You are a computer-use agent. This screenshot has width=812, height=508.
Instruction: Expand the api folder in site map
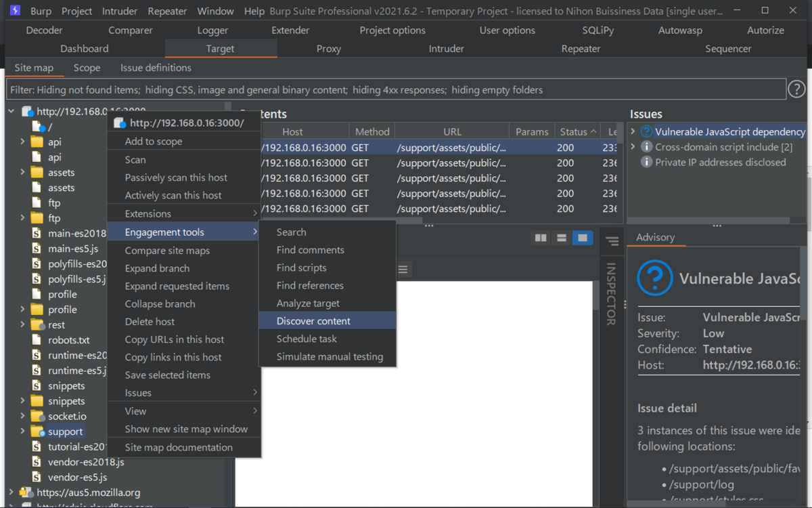point(22,142)
